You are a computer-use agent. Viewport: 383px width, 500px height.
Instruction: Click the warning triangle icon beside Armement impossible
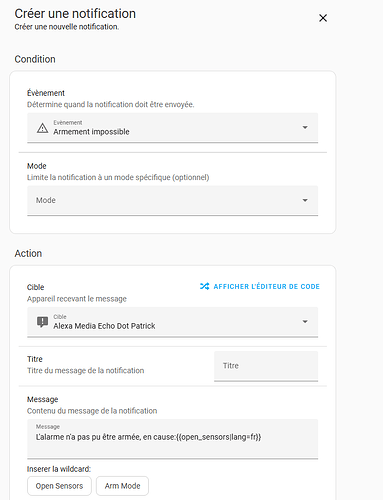point(42,128)
